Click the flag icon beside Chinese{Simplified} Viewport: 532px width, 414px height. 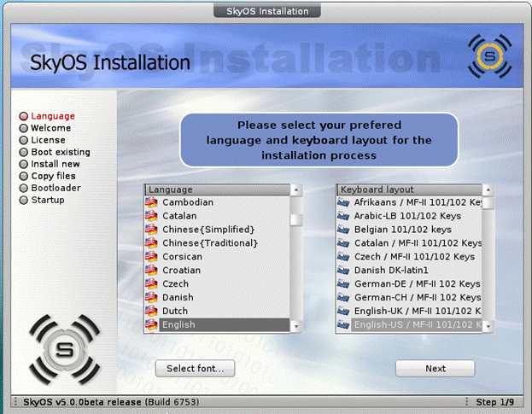click(x=151, y=230)
